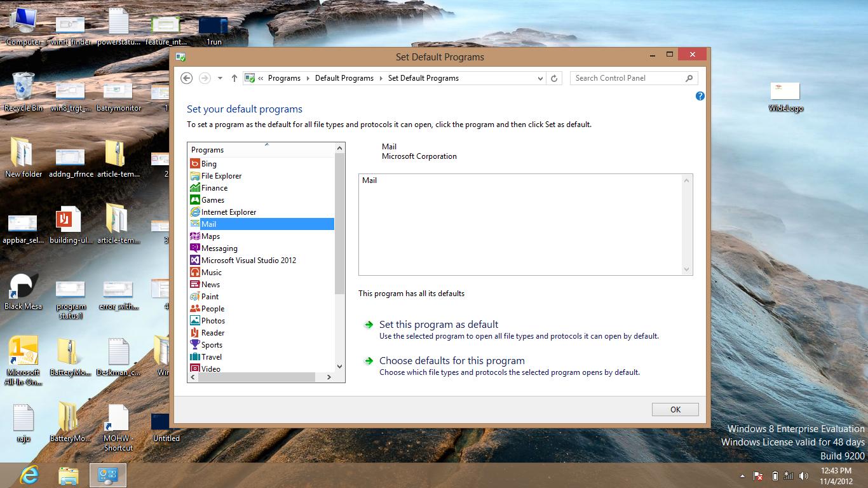Screen dimensions: 868x488
Task: Open the recent locations dropdown arrow
Action: coord(220,78)
